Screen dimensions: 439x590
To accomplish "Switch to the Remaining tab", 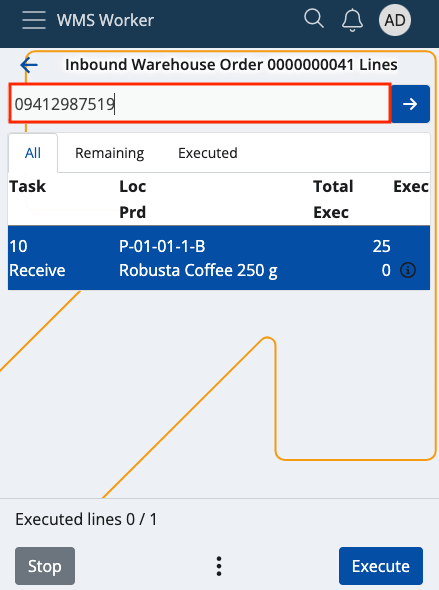I will (x=109, y=153).
